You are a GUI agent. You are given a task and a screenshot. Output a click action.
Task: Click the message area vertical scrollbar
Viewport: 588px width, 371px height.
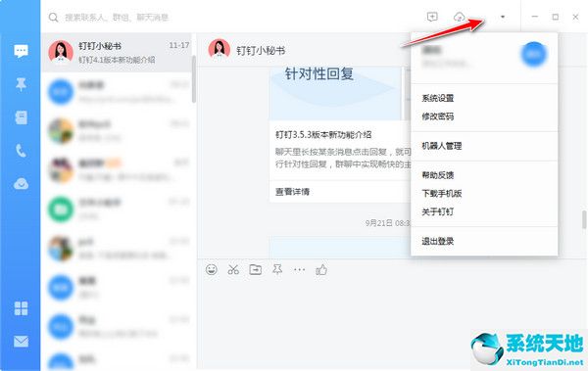pyautogui.click(x=584, y=219)
